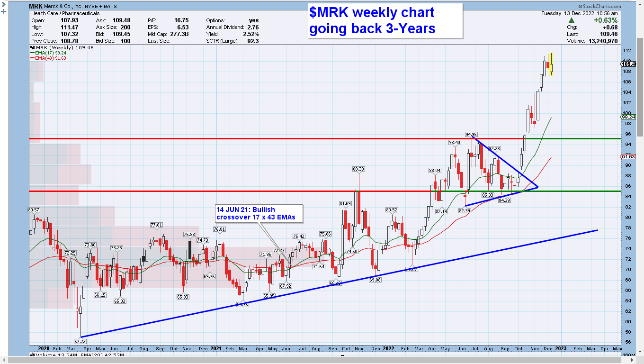
Task: Click the 93.40 price label
Action: point(455,143)
